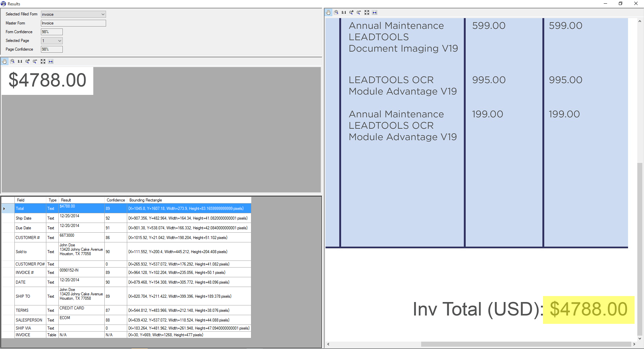Select the TERMS field cell
The width and height of the screenshot is (644, 349).
30,310
